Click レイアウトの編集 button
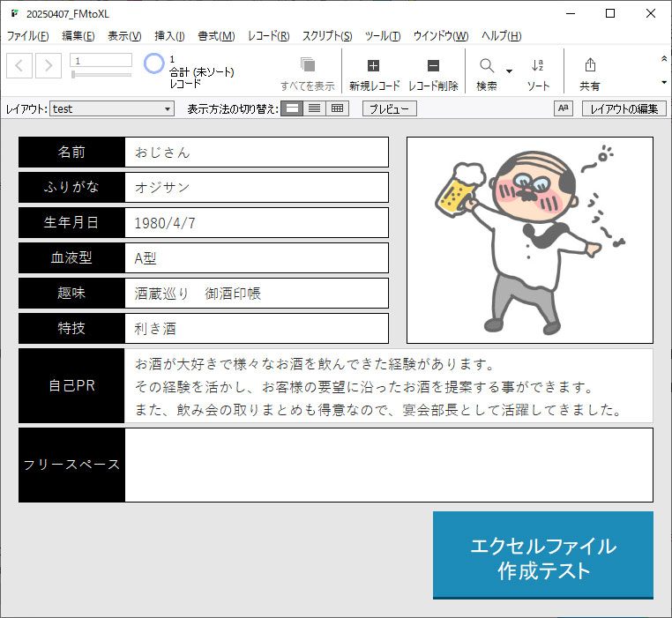Screen dimensions: 672x618 624,108
